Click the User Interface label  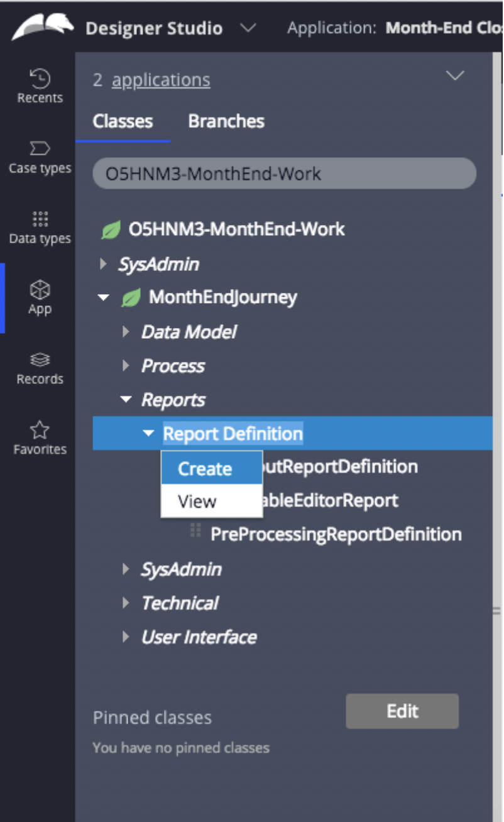pyautogui.click(x=199, y=637)
